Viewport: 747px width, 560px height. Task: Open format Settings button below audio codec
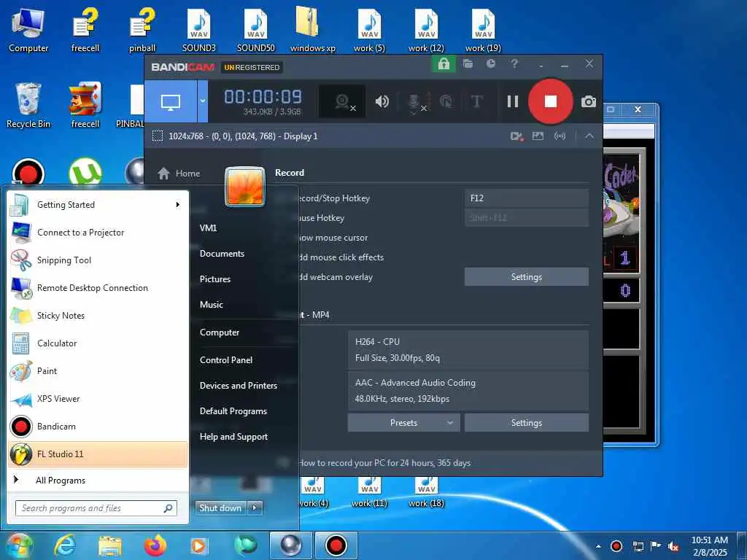tap(527, 422)
